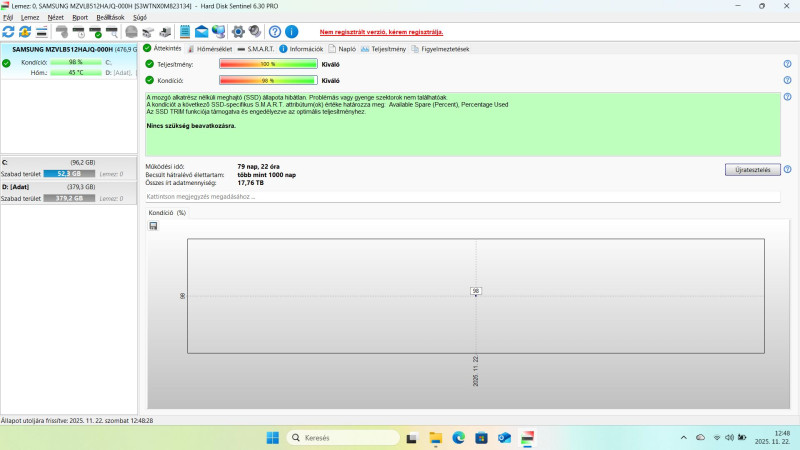The height and width of the screenshot is (450, 800).
Task: Click the grey dome-shaped toolbar icon
Action: click(132, 32)
